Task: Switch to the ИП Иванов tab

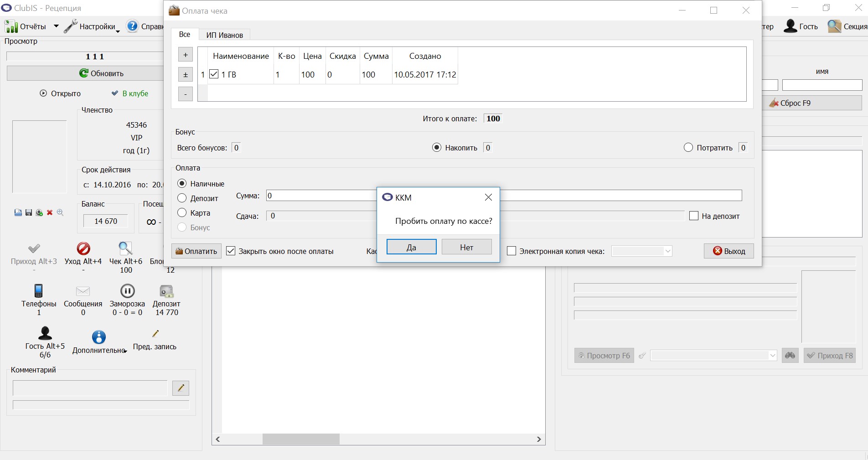Action: point(224,35)
